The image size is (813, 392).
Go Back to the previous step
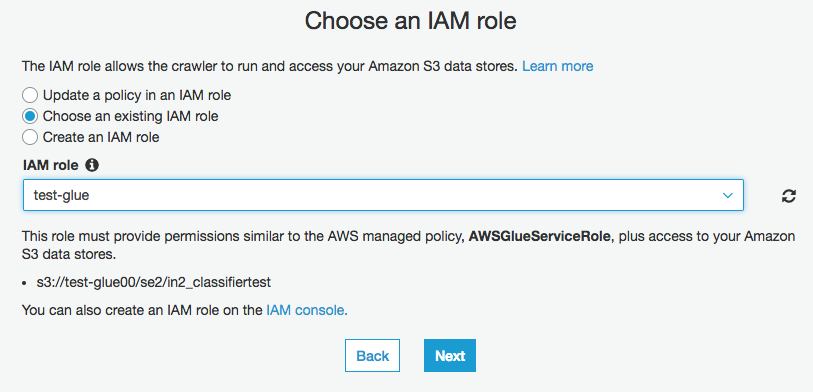(372, 356)
